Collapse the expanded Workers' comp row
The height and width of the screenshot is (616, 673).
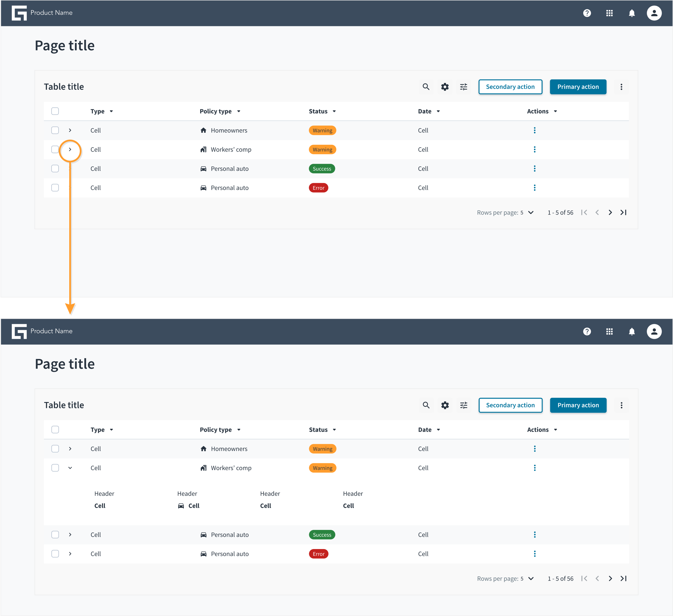70,468
